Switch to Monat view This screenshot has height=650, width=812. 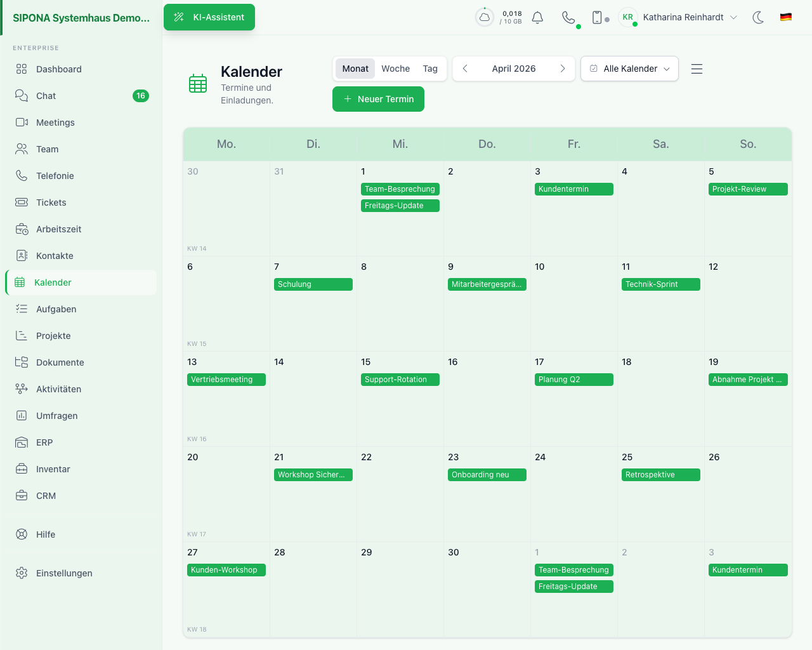355,69
